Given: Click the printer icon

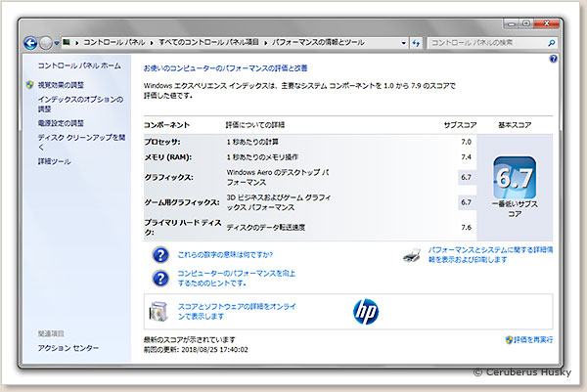Looking at the screenshot, I should tap(412, 255).
